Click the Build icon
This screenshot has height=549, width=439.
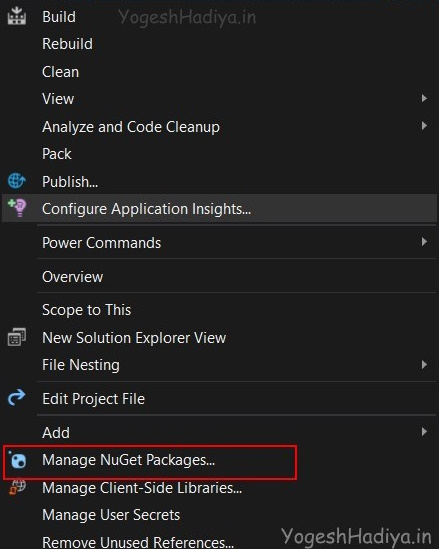point(17,16)
